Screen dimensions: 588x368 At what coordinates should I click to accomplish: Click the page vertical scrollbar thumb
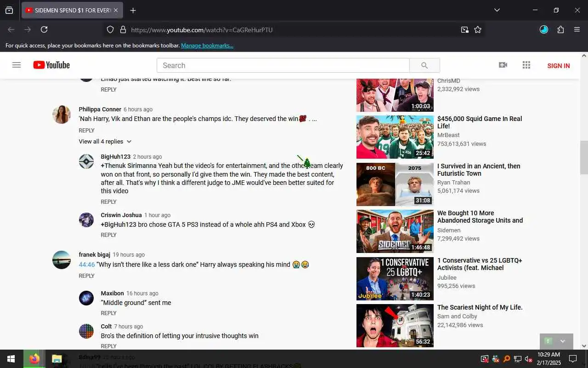[x=584, y=157]
